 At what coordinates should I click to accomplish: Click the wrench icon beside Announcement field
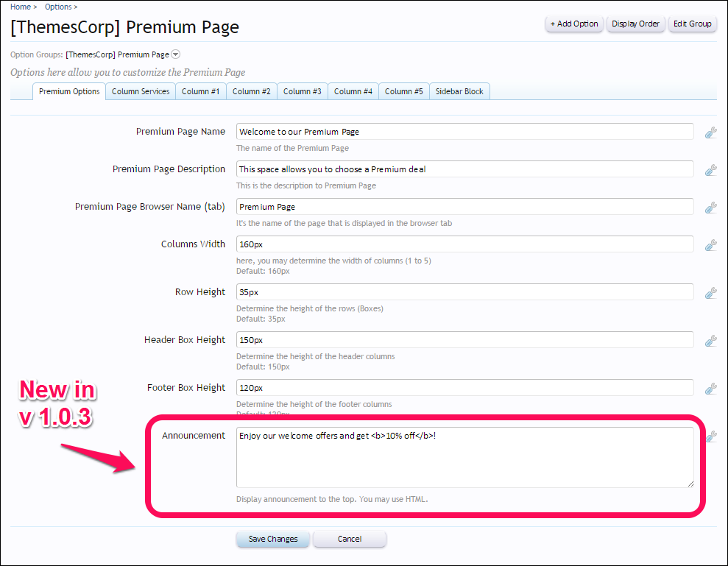point(711,436)
